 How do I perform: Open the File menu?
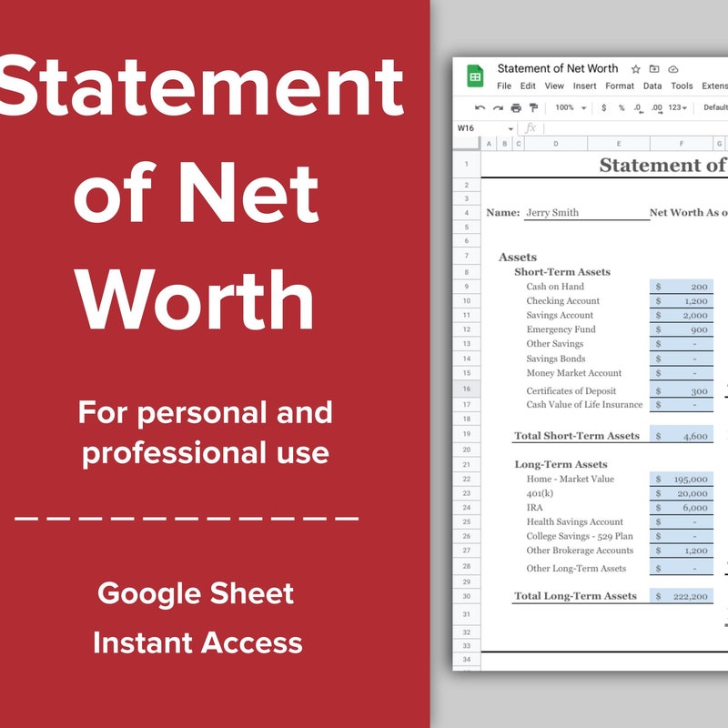tap(504, 86)
